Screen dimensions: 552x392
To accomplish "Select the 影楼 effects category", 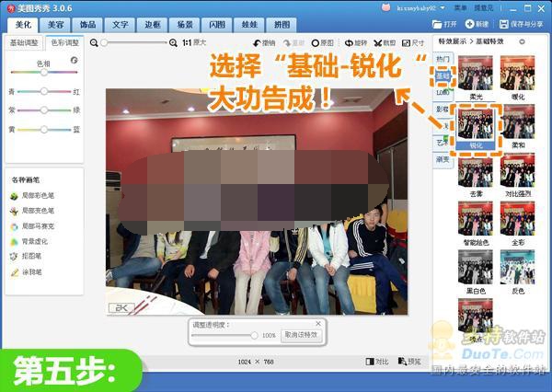I will 443,110.
